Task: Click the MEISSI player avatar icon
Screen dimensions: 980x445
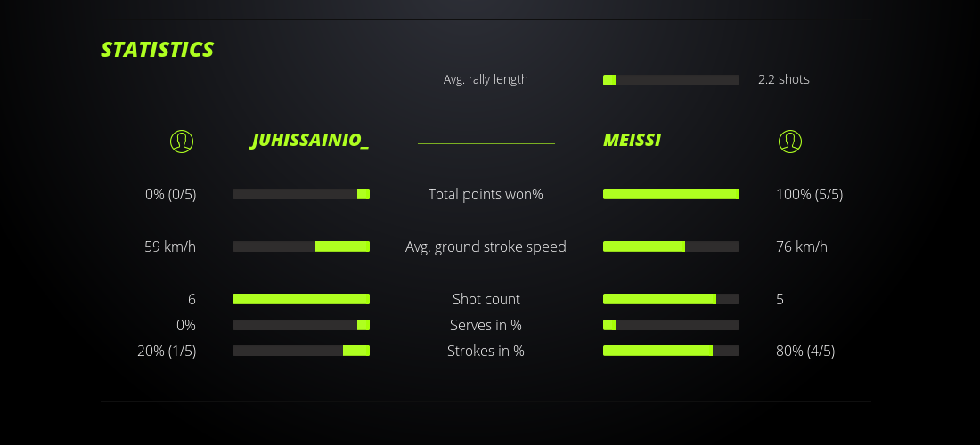Action: [x=789, y=141]
